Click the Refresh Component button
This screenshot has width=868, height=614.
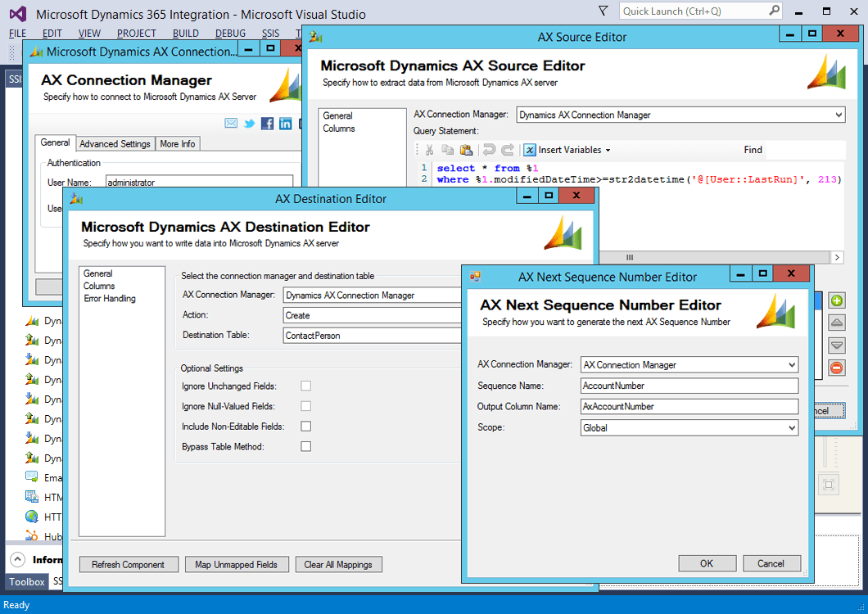point(129,565)
